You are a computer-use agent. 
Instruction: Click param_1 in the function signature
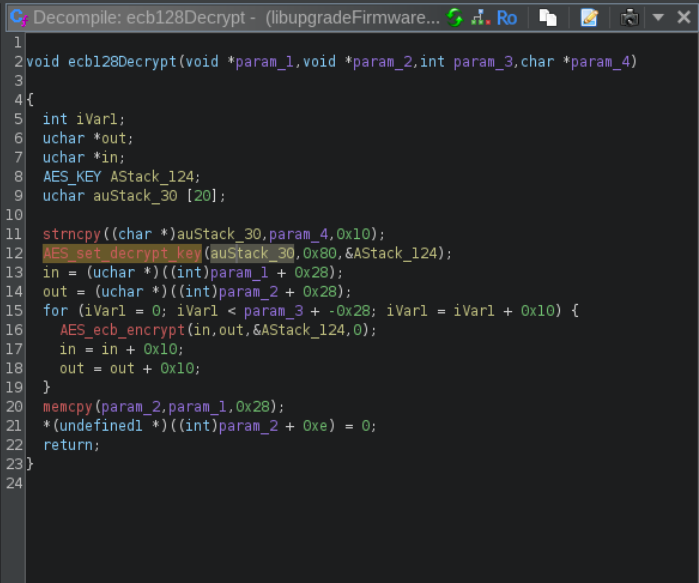(x=264, y=62)
